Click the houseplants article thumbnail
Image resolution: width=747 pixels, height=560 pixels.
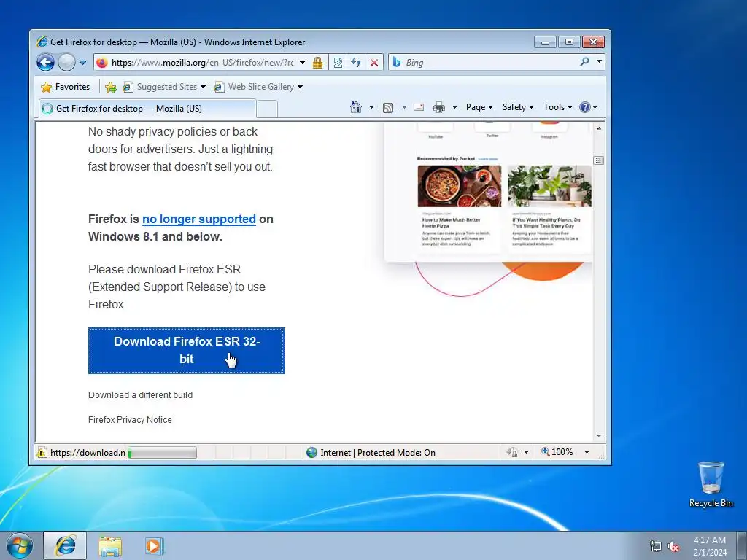pos(549,186)
